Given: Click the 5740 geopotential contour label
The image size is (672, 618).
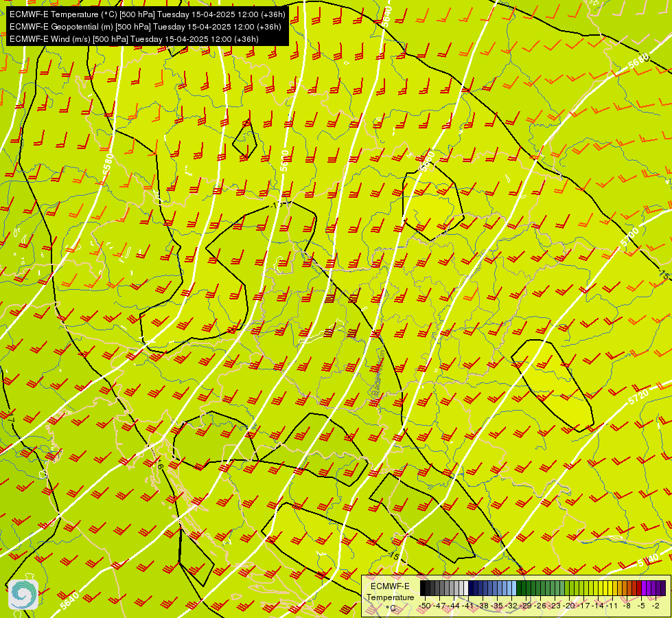Looking at the screenshot, I should pos(648,560).
